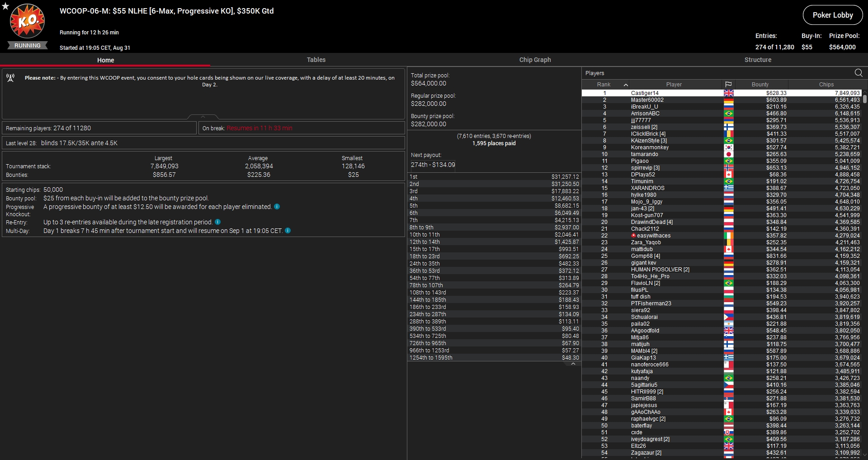Click the South Korea flag beside Koreanmonkey
This screenshot has height=460, width=868.
[x=729, y=147]
